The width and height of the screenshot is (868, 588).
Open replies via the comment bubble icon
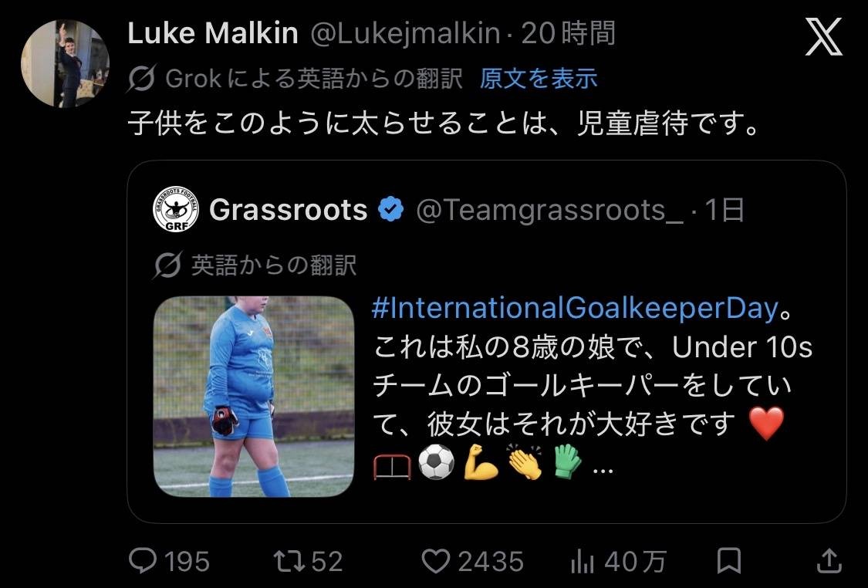coord(142,560)
